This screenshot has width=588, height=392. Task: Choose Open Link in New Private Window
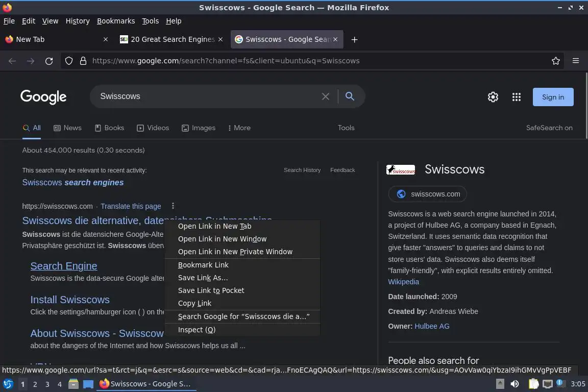[x=242, y=252]
